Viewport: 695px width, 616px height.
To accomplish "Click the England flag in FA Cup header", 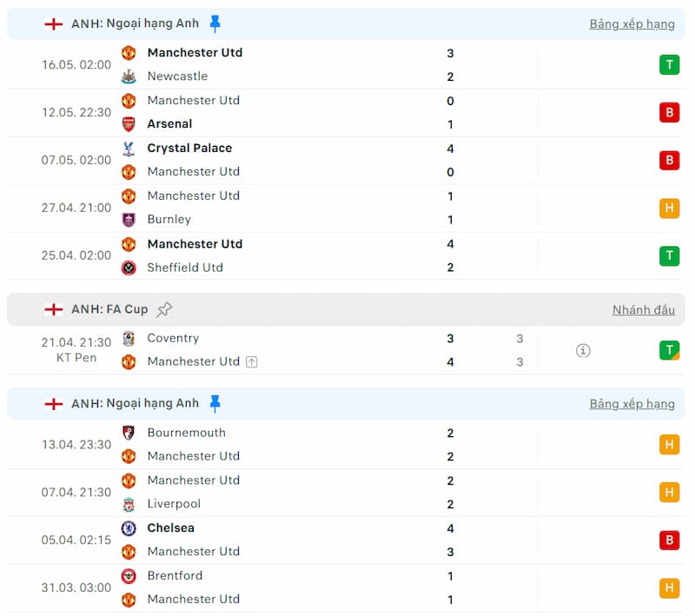I will (54, 309).
